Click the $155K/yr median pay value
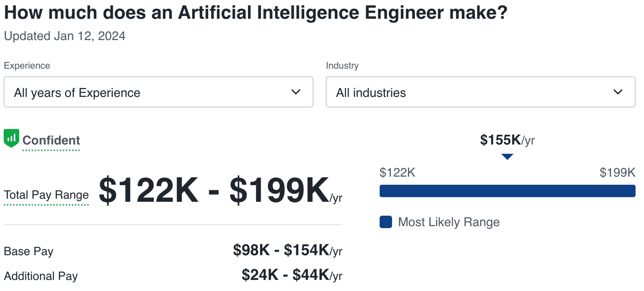 click(507, 140)
